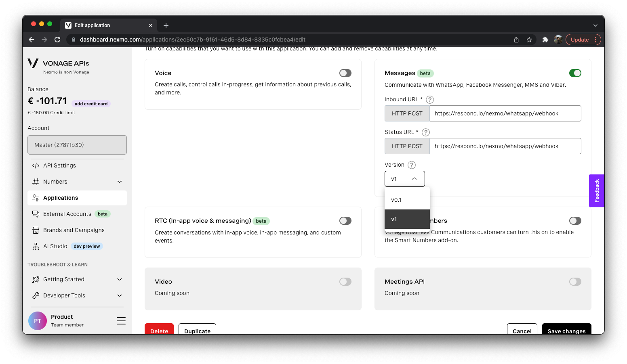Reload the current page
The width and height of the screenshot is (627, 364).
pyautogui.click(x=57, y=40)
